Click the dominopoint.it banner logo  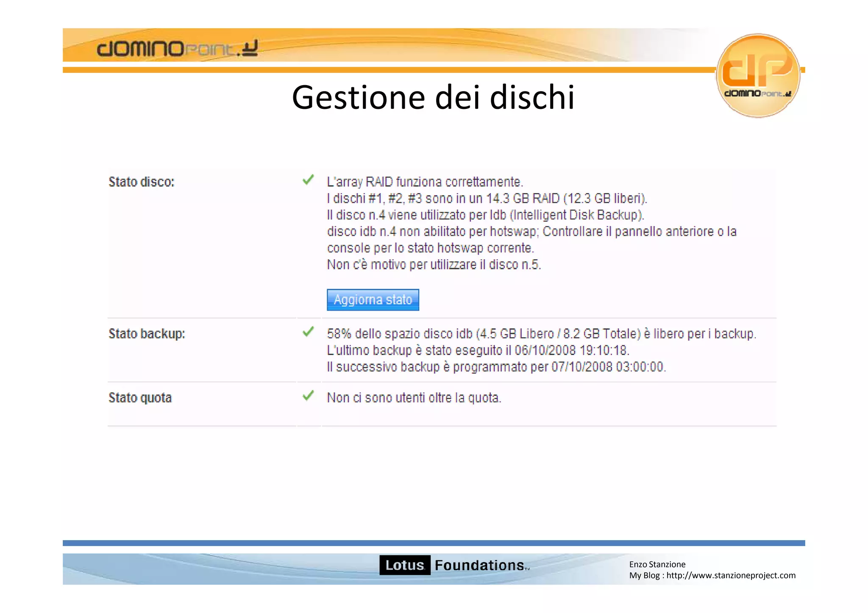pos(177,48)
